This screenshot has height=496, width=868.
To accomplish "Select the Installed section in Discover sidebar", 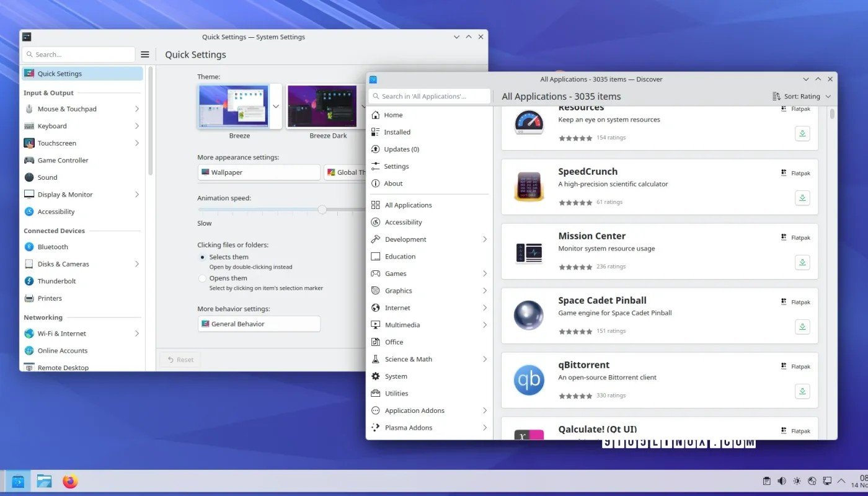I will coord(396,131).
